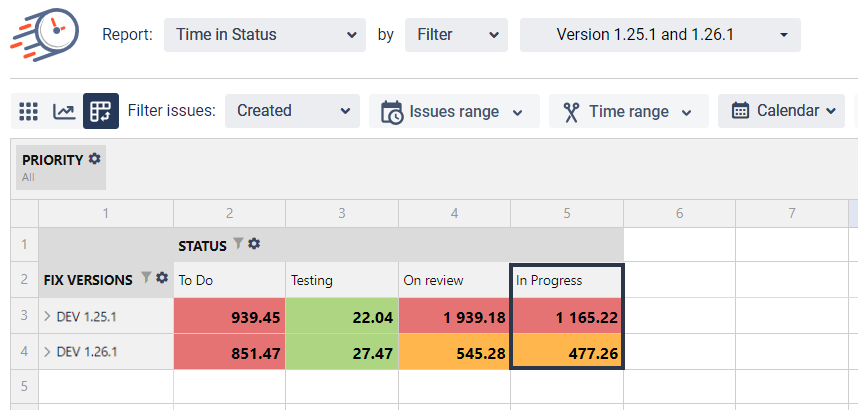
Task: Open the Issues range menu
Action: [454, 111]
